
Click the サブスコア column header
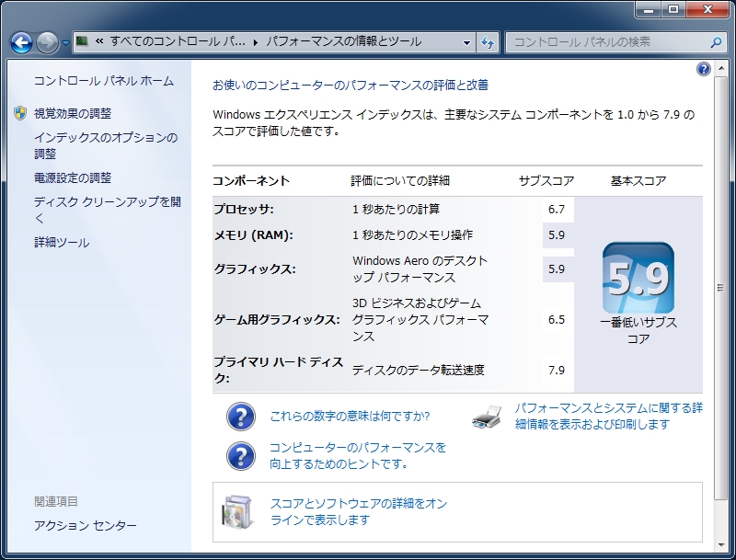pos(546,181)
